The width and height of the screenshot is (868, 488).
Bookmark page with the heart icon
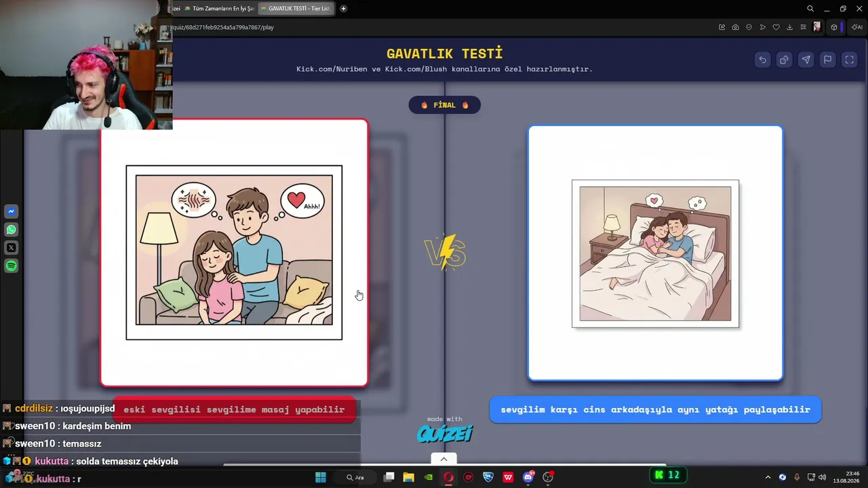point(776,27)
